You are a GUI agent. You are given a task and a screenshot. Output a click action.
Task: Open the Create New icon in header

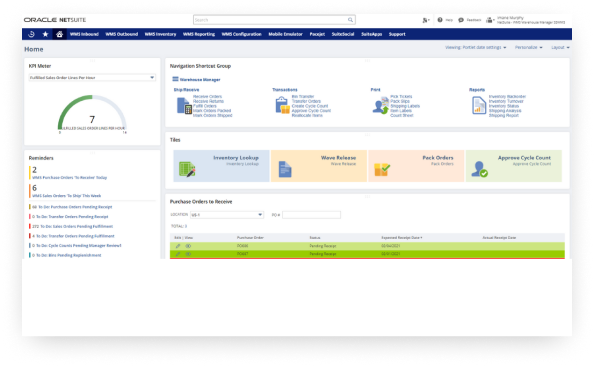tap(426, 20)
